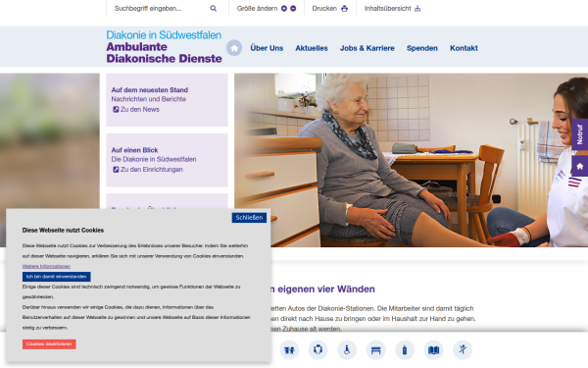Image resolution: width=588 pixels, height=368 pixels.
Task: Click the Auf einen Blick heading
Action: 134,150
